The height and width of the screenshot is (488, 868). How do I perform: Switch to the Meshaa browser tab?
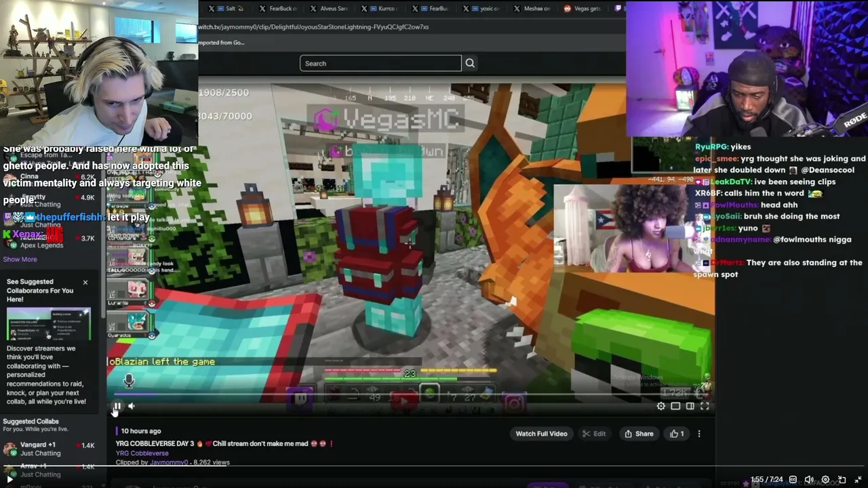(533, 9)
